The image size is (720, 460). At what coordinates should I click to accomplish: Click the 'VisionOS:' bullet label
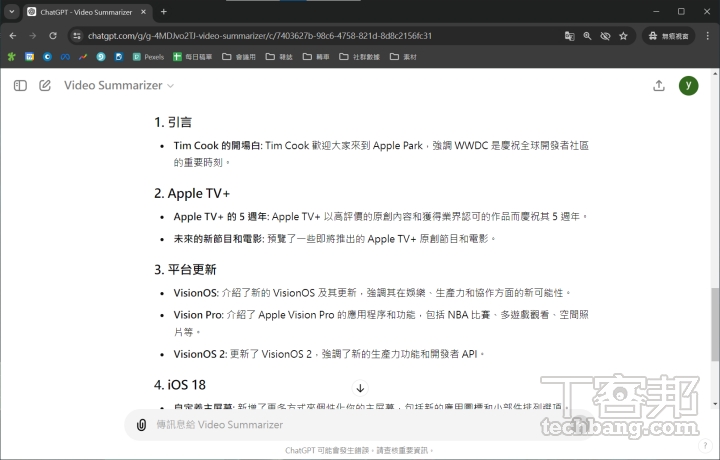point(196,292)
